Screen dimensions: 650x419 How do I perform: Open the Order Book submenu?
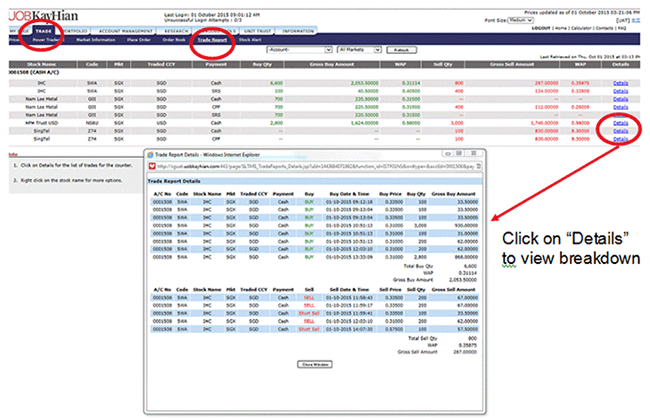pos(174,40)
